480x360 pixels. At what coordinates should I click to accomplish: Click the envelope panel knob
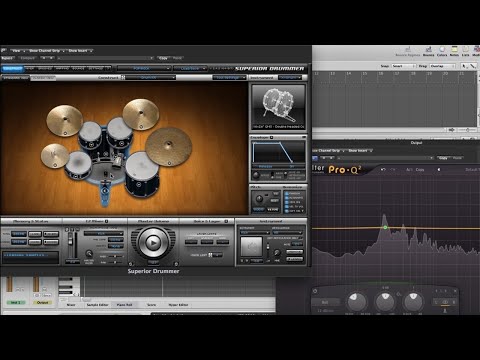tap(256, 175)
